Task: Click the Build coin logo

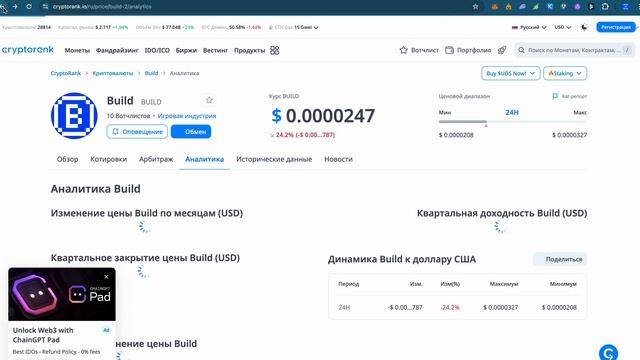Action: 74,116
